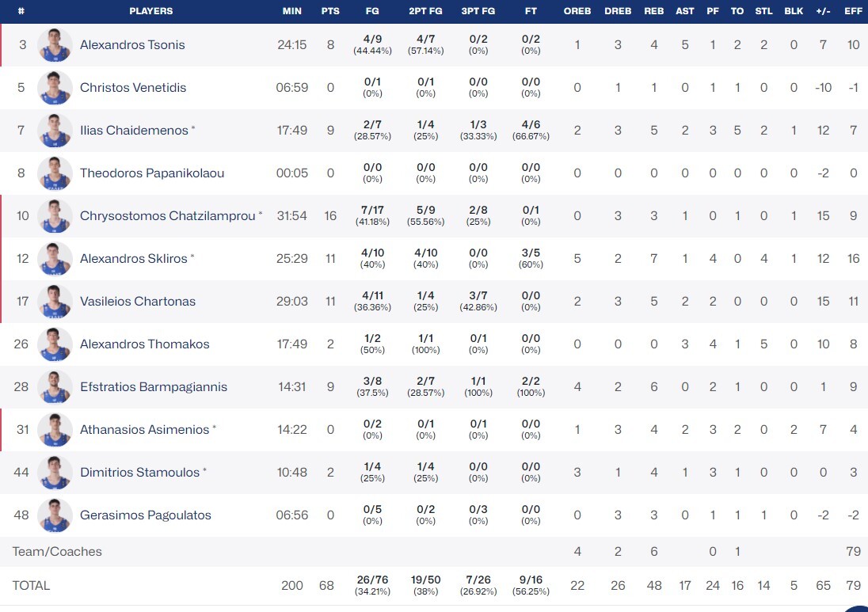Select the TO column header
Screen dimensions: 868x612
[x=737, y=11]
